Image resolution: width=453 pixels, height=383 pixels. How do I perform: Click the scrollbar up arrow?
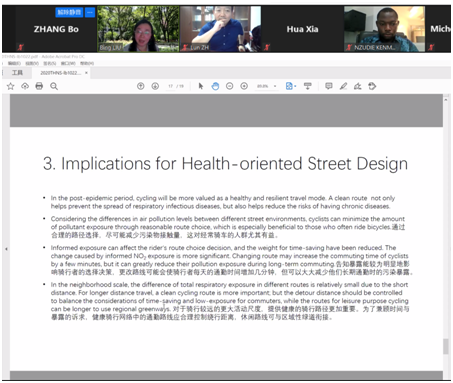click(x=446, y=99)
